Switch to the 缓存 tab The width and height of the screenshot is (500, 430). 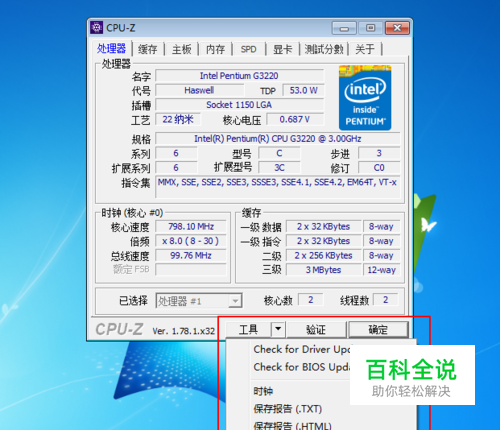tap(148, 49)
